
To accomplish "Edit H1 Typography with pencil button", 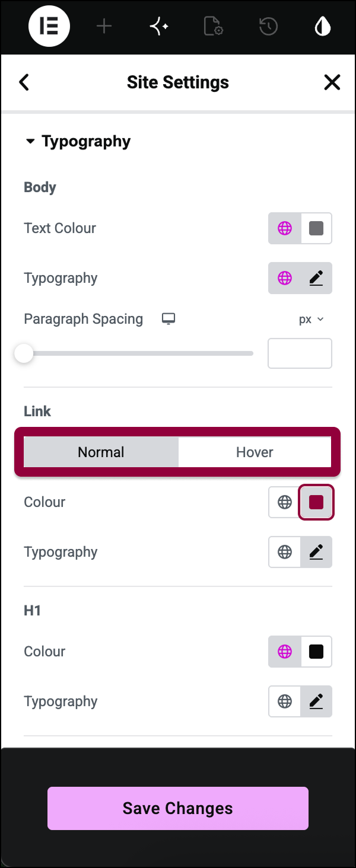I will click(316, 701).
